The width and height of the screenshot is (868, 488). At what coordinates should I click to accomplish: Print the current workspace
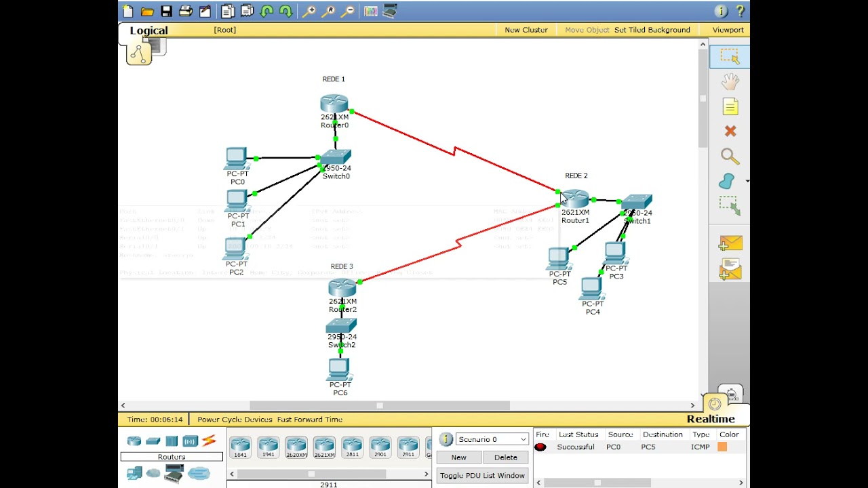tap(185, 12)
